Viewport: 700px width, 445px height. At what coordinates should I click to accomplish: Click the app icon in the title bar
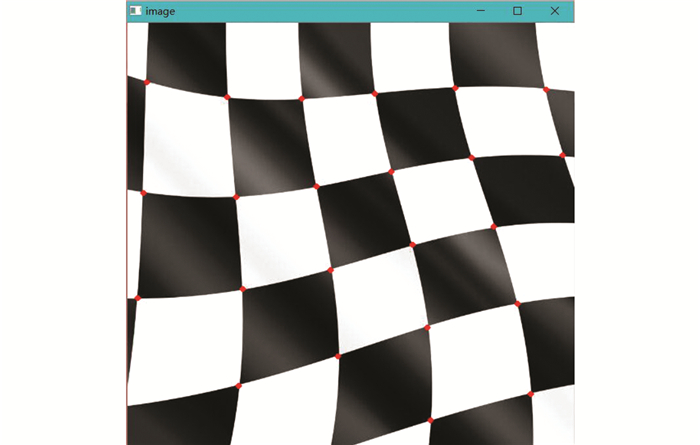[135, 11]
